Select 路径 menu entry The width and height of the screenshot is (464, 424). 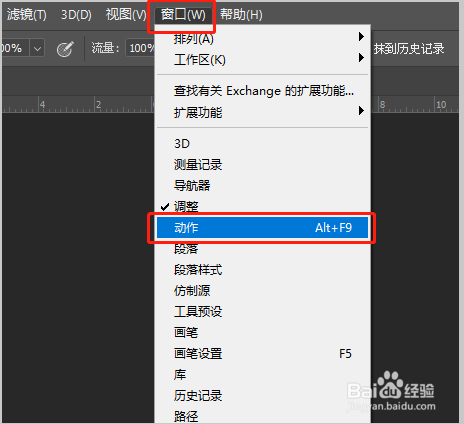tap(263, 416)
